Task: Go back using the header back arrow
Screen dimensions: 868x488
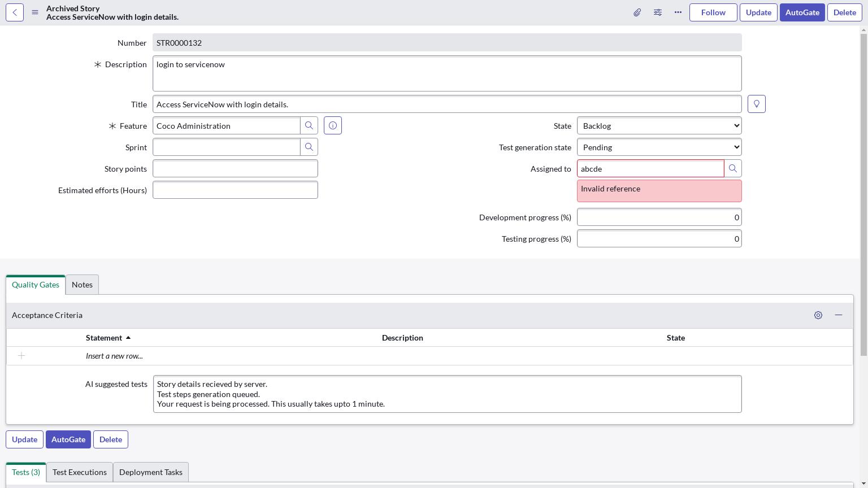Action: 15,12
